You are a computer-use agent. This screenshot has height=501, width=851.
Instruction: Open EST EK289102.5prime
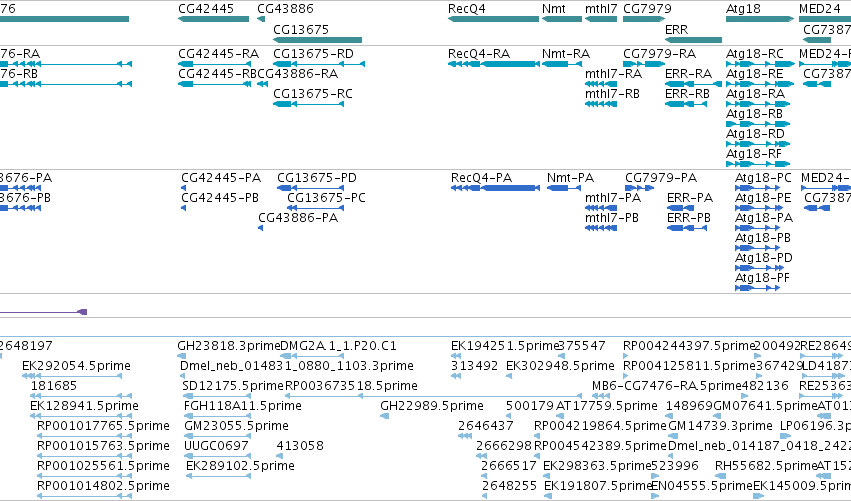click(240, 466)
